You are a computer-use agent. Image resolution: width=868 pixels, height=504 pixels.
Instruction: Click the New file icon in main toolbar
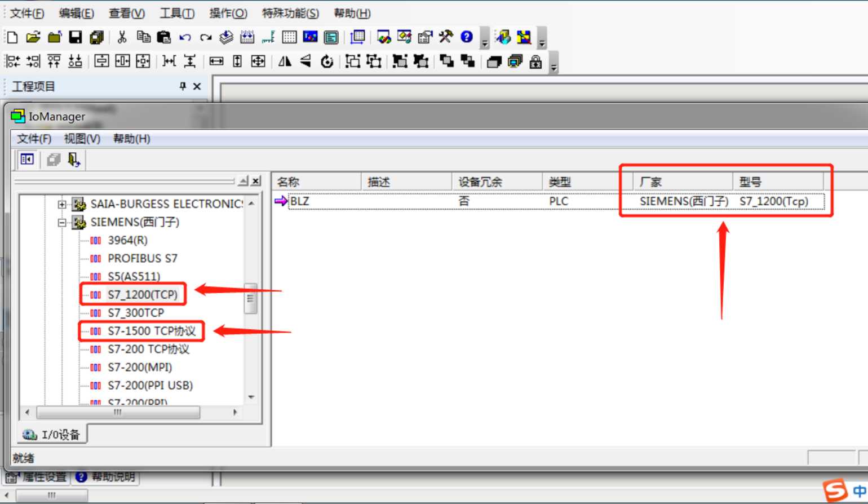pyautogui.click(x=12, y=37)
